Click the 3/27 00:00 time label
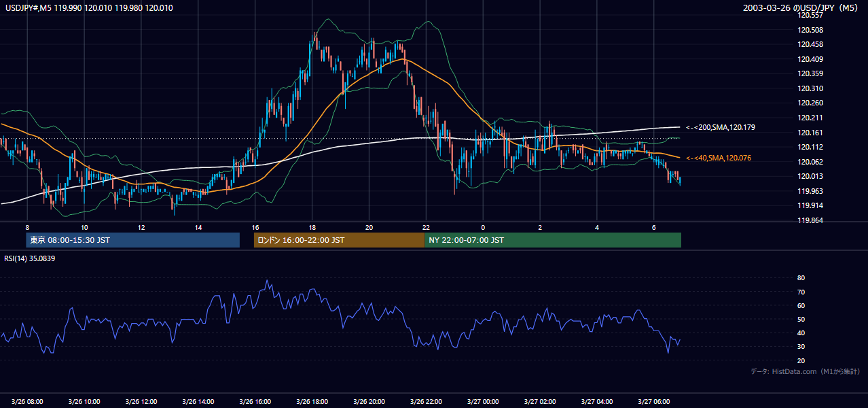868x408 pixels. coord(483,402)
